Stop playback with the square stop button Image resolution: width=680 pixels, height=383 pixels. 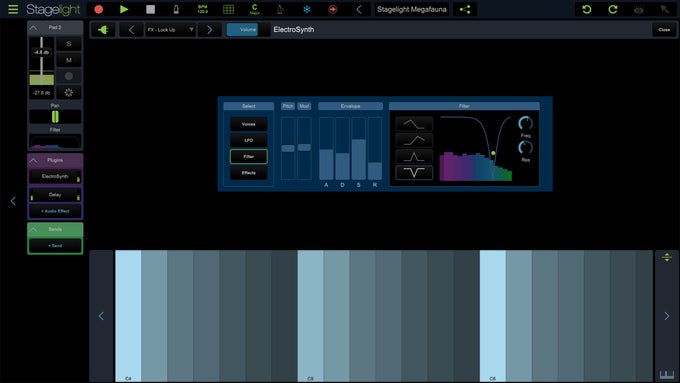[150, 9]
